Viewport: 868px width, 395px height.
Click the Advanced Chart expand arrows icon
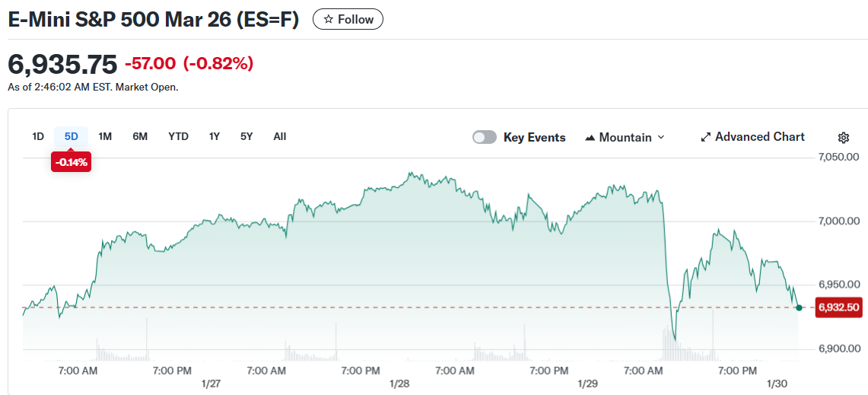click(x=706, y=138)
